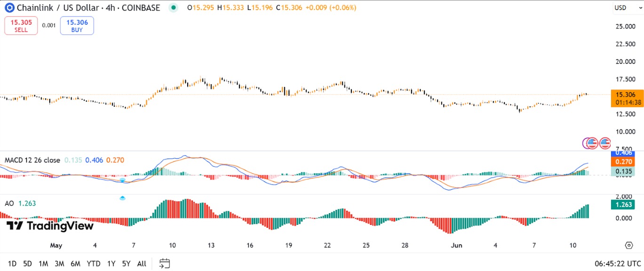Click the MACD 12 26 close indicator label
Image resolution: width=644 pixels, height=271 pixels.
pos(32,160)
